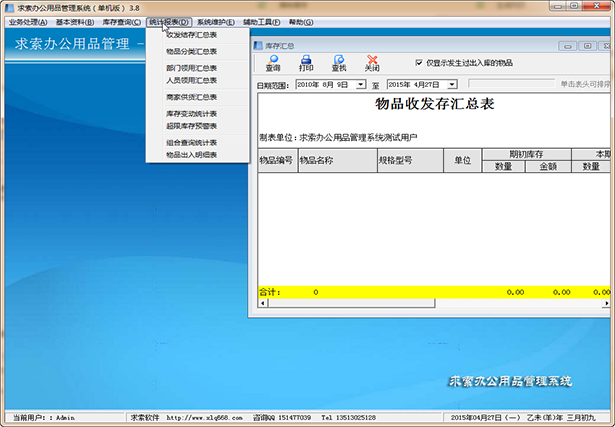Choose 收发结存汇总表 menu entry
This screenshot has height=427, width=615.
pos(198,35)
